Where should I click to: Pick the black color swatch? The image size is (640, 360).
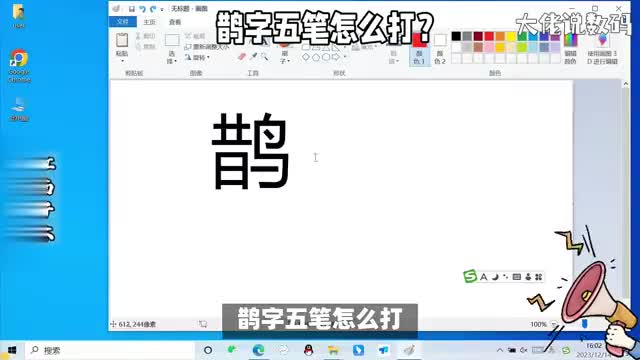point(456,36)
